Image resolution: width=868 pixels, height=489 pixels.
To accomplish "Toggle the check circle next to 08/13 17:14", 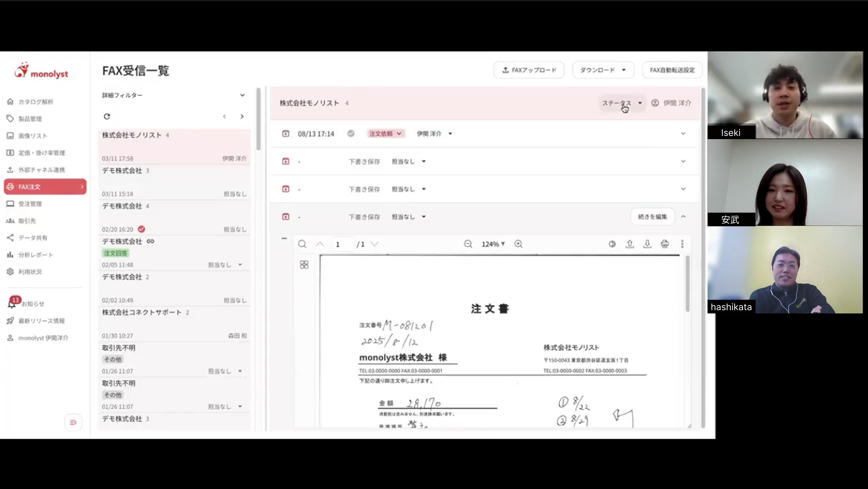I will tap(351, 134).
